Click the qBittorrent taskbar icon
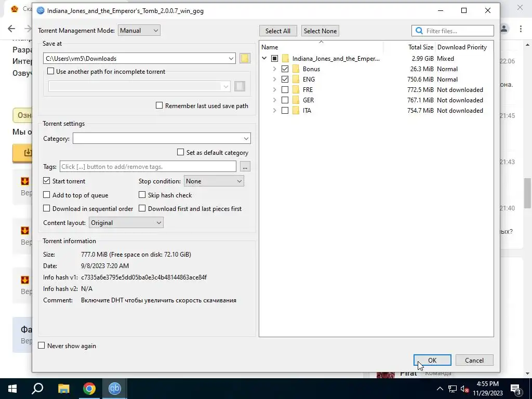Screen dimensions: 532x399 [x=115, y=389]
